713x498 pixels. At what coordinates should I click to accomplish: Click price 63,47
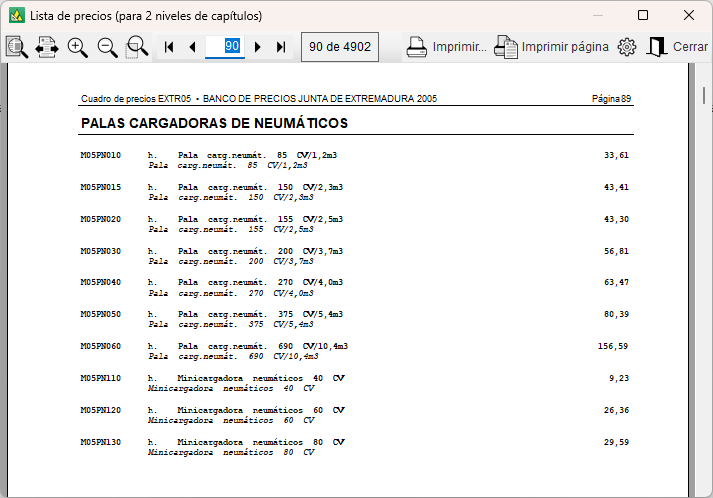(616, 282)
